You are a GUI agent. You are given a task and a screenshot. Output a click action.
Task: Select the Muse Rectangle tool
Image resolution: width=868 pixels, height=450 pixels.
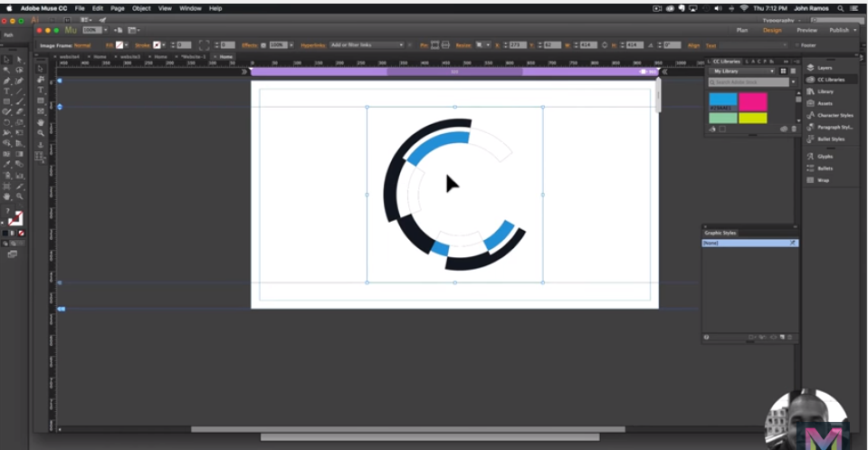coord(41,101)
